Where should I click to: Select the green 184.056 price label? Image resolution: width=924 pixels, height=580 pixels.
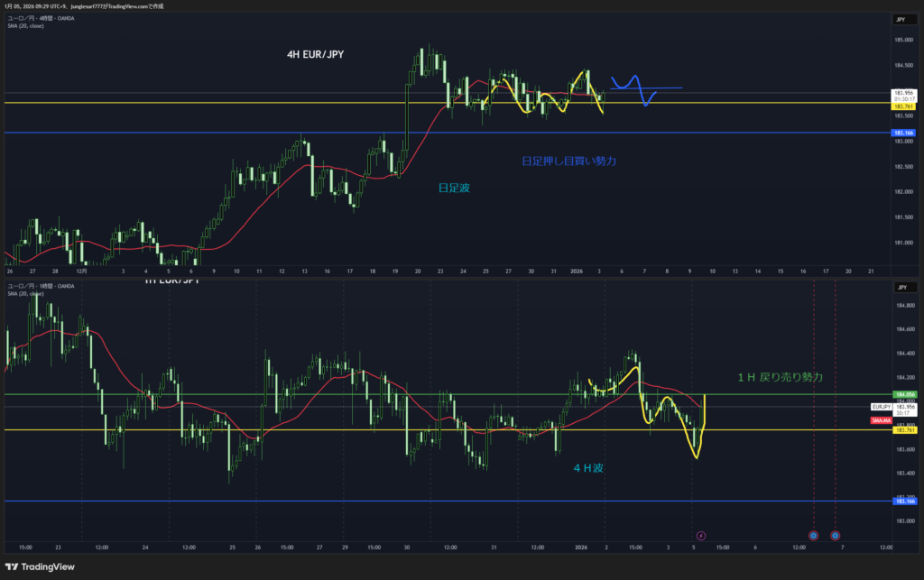coord(903,394)
